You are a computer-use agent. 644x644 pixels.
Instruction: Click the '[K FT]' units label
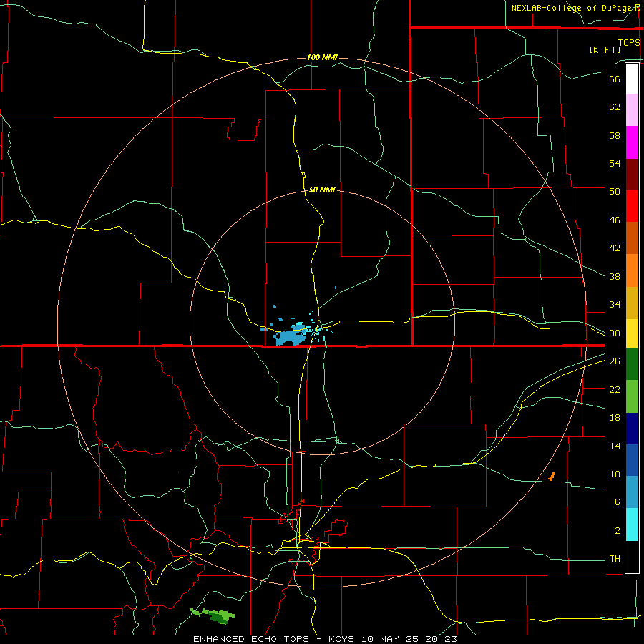point(605,50)
